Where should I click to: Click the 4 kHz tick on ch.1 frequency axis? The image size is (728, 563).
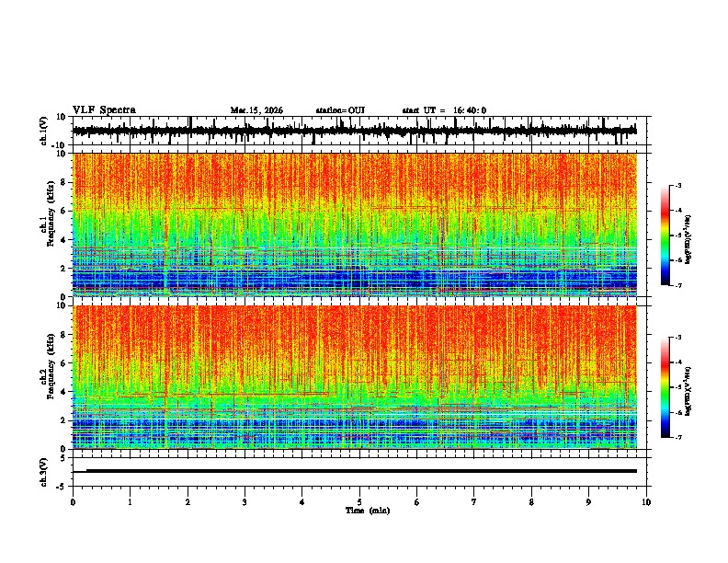(x=63, y=240)
